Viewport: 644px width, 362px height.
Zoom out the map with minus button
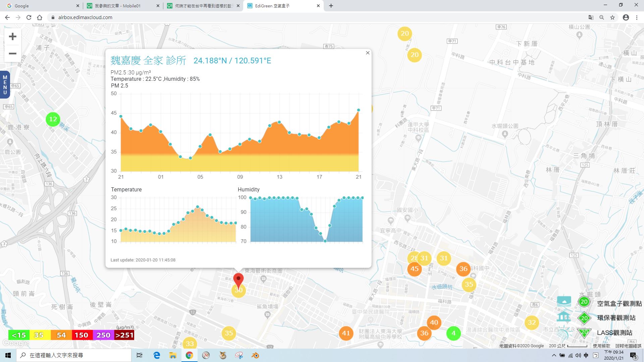12,54
